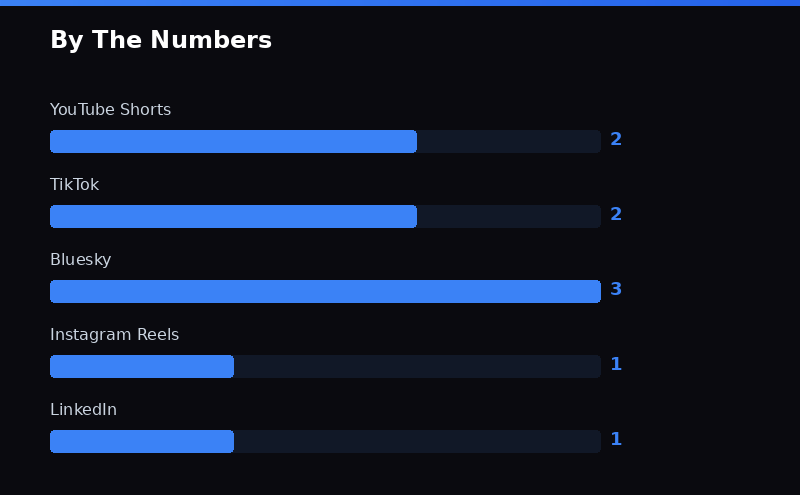Click the YouTube Shorts count value 2
Viewport: 800px width, 495px height.
click(616, 140)
